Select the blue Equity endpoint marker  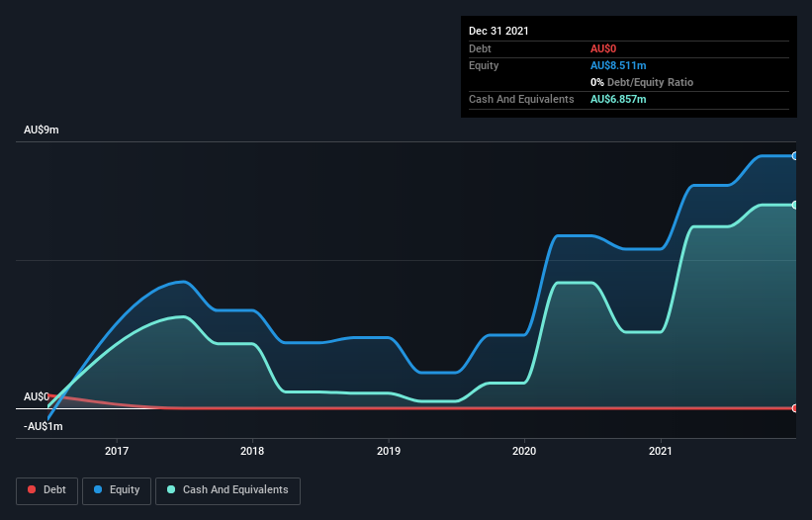tap(795, 156)
